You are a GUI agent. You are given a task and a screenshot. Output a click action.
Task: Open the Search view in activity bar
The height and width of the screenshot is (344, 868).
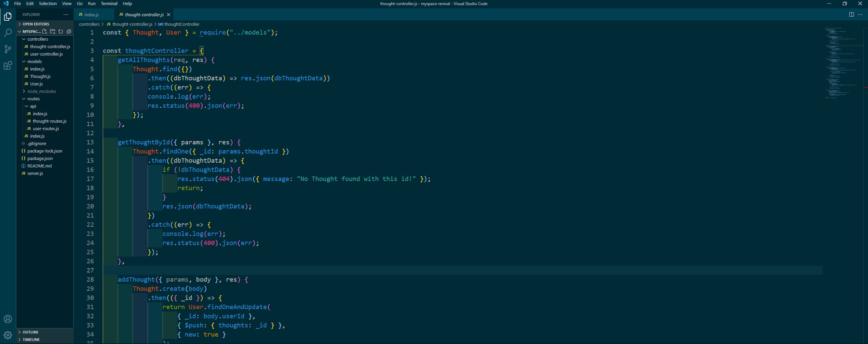(x=8, y=33)
